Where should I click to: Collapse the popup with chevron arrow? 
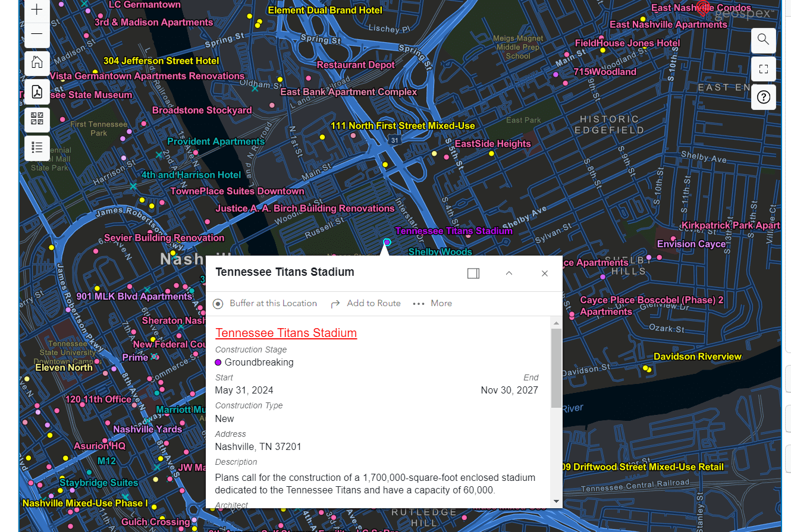[509, 273]
